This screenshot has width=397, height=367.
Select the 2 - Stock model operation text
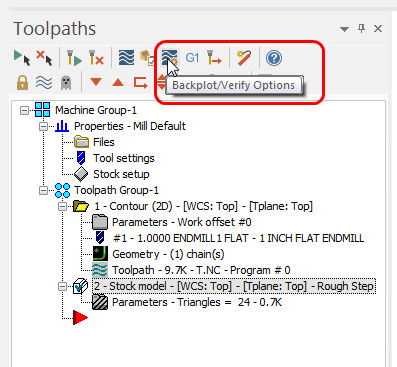pos(234,286)
